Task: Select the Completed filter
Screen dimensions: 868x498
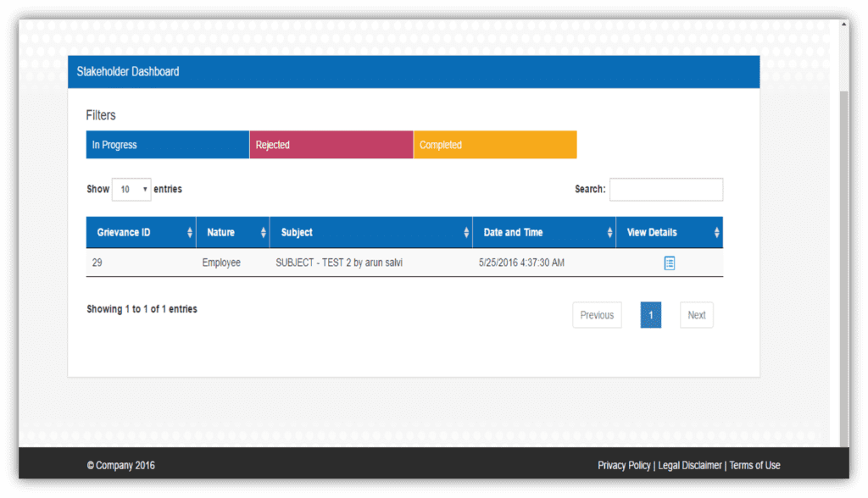Action: (495, 145)
